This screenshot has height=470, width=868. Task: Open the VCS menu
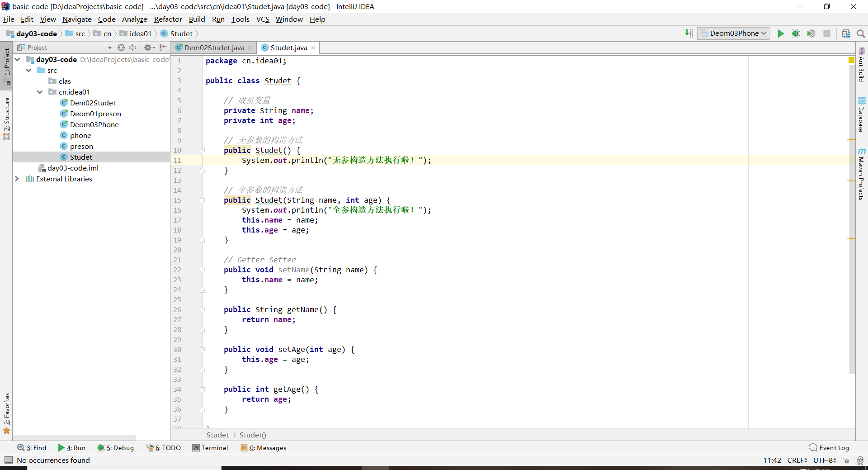[263, 19]
